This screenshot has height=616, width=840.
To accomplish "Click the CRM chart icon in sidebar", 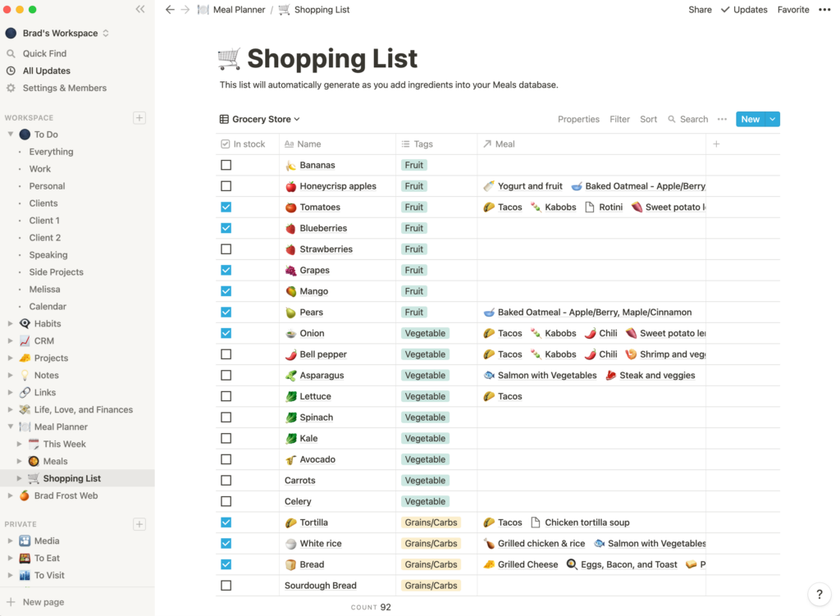I will pyautogui.click(x=25, y=340).
